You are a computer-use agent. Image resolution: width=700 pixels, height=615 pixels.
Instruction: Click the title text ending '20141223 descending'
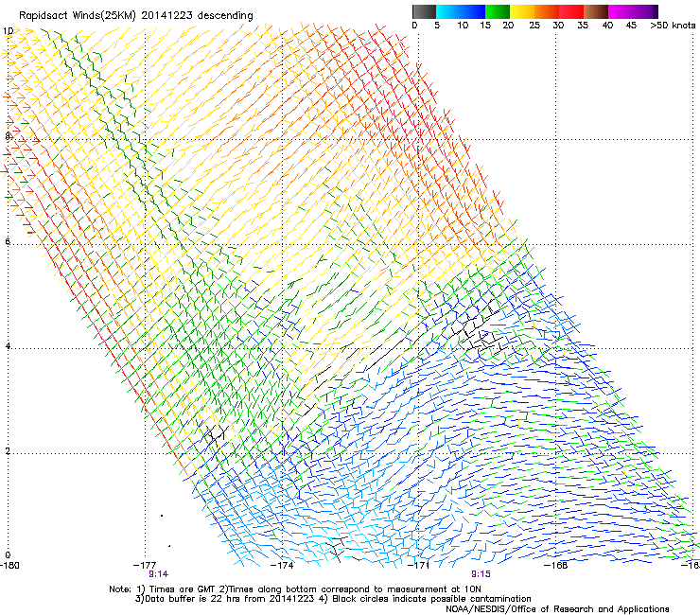135,16
